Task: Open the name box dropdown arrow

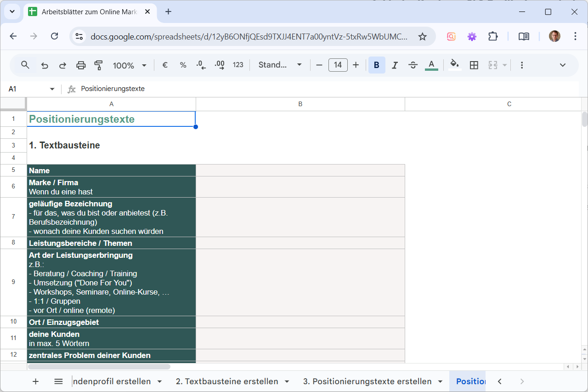Action: (52, 89)
